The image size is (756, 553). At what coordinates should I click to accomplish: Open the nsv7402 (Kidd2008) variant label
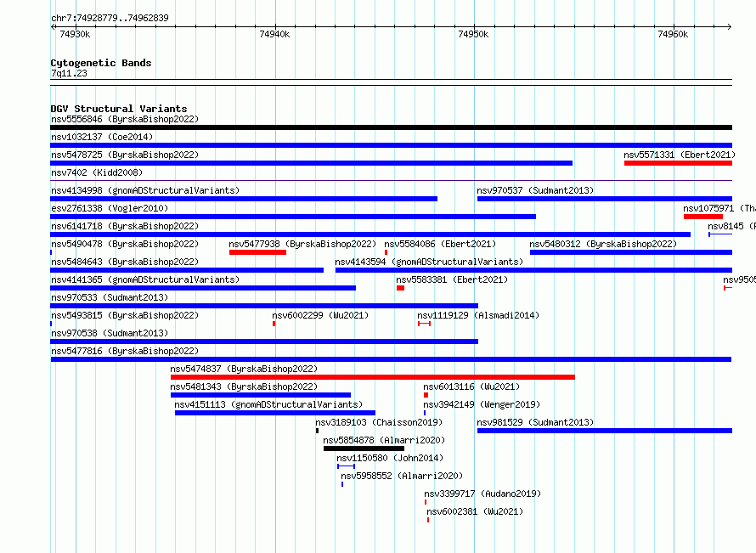tap(97, 172)
